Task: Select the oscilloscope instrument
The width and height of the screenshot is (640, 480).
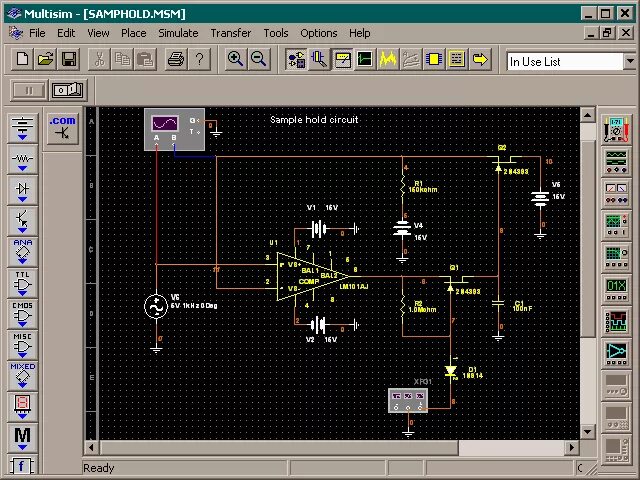Action: point(616,226)
